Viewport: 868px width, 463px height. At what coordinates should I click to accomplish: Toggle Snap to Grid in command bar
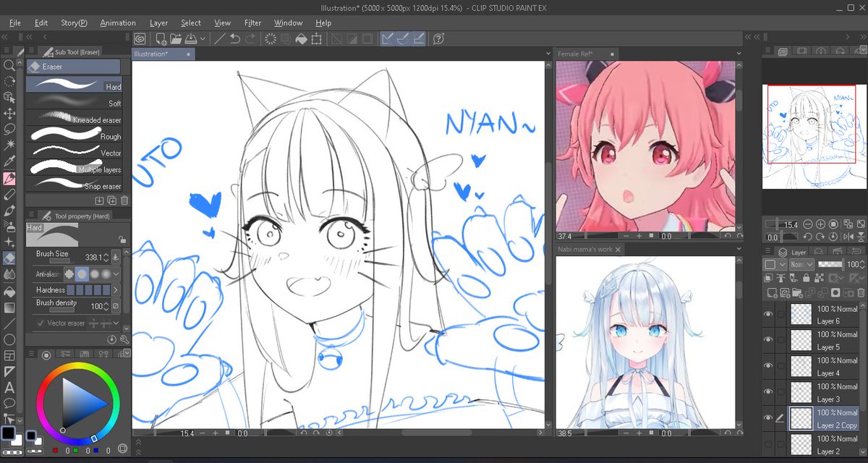point(417,39)
